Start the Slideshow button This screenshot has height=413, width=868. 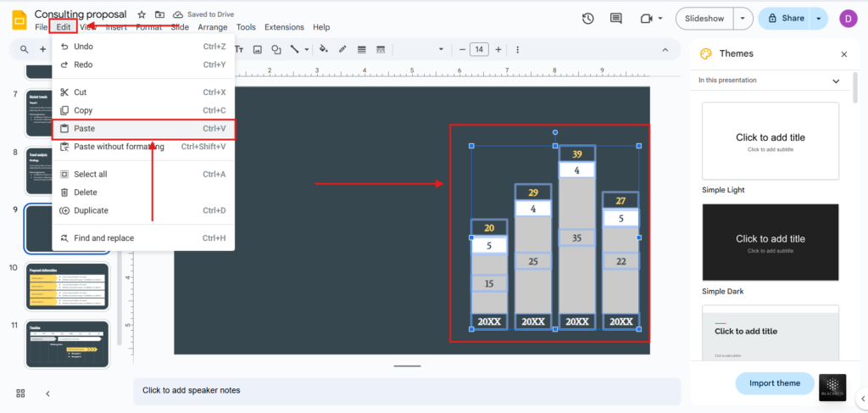coord(703,18)
